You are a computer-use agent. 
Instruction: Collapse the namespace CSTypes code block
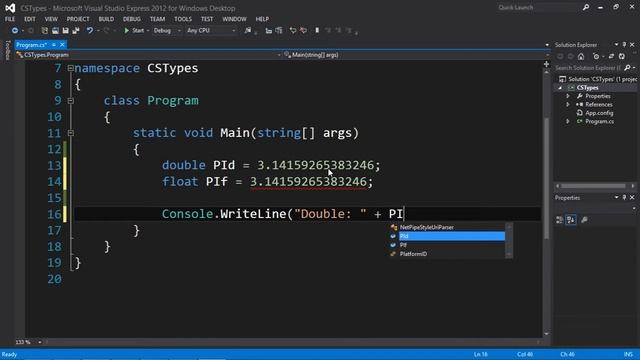pos(71,68)
